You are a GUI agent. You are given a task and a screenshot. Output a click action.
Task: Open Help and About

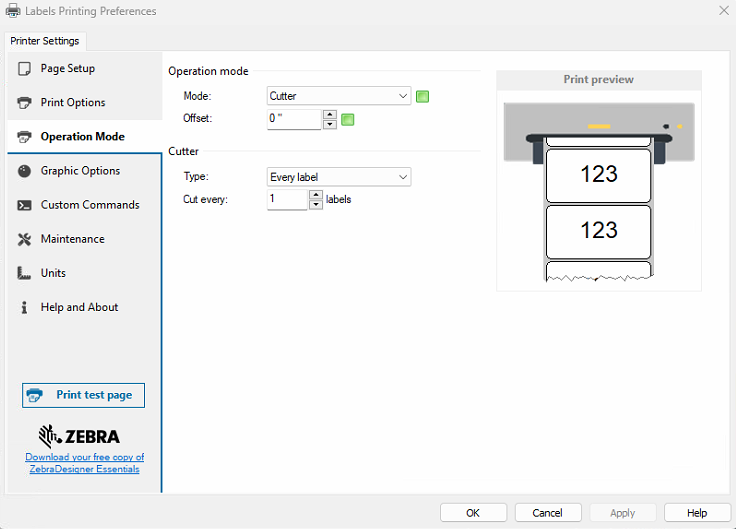pos(85,307)
